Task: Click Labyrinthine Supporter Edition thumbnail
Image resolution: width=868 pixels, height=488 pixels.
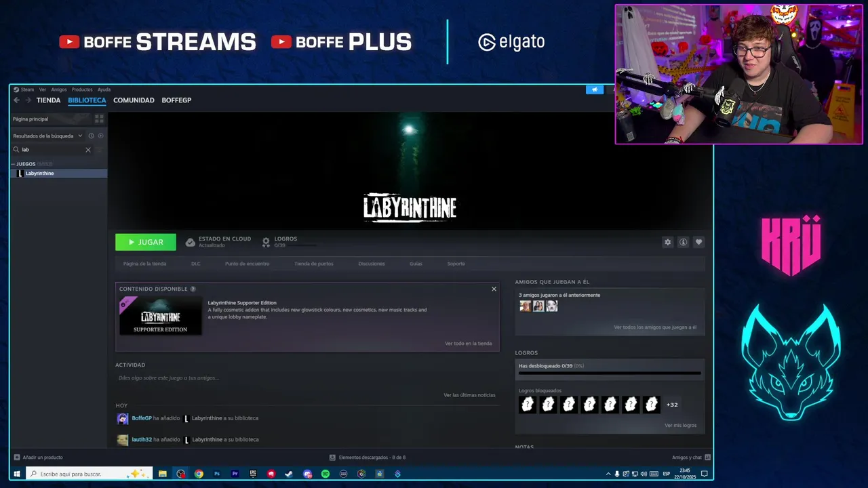Action: (161, 315)
